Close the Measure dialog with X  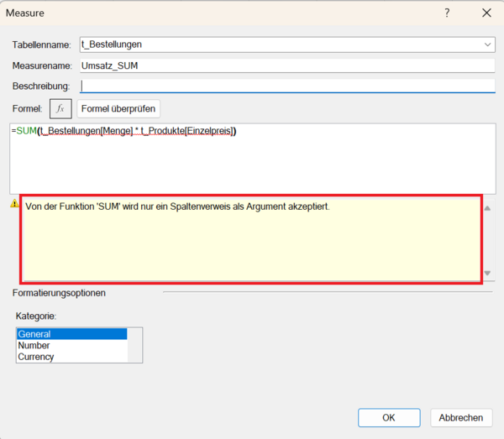(x=486, y=13)
